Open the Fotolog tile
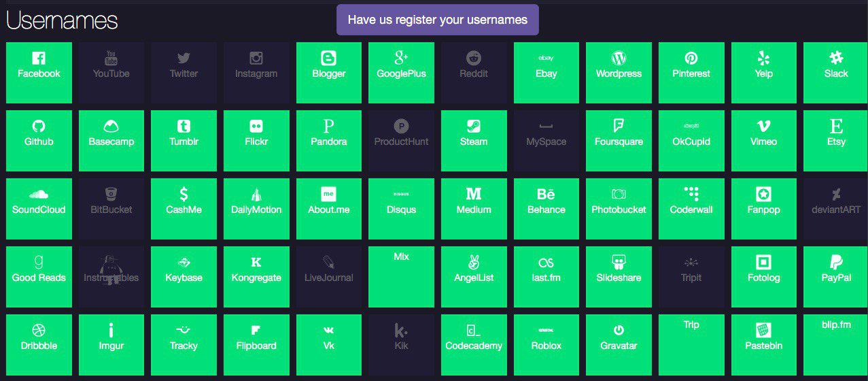Viewport: 868px width, 381px height. (764, 277)
